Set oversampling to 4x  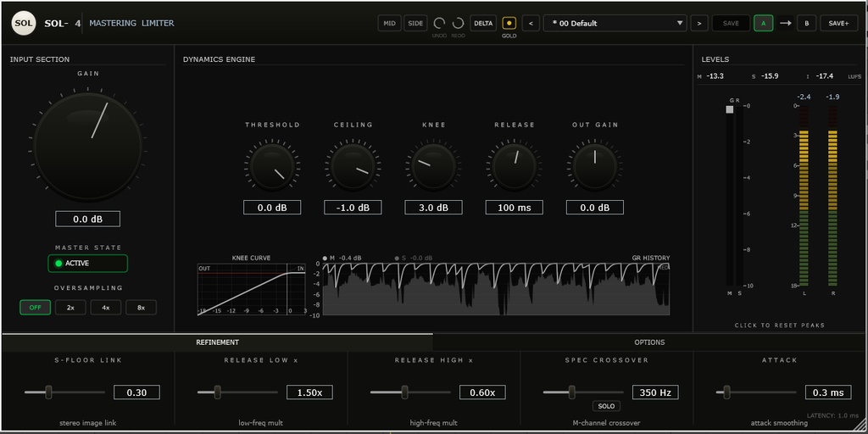point(106,307)
